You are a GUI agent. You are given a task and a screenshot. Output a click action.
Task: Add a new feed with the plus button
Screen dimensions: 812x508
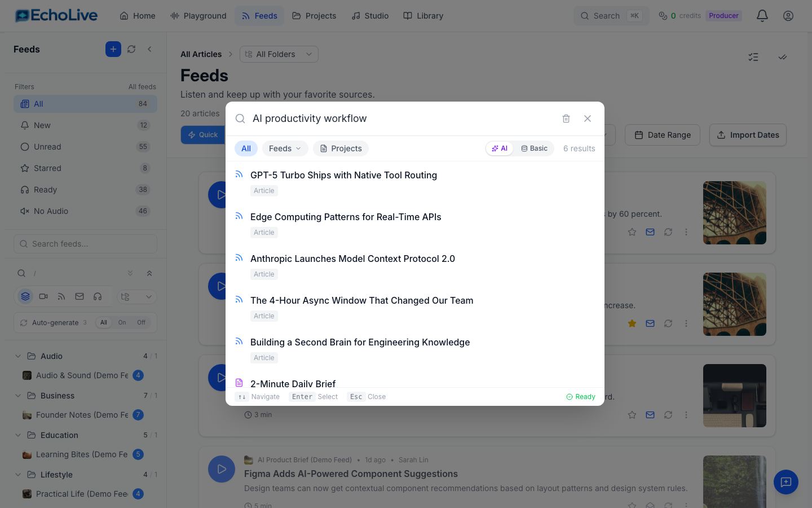113,49
